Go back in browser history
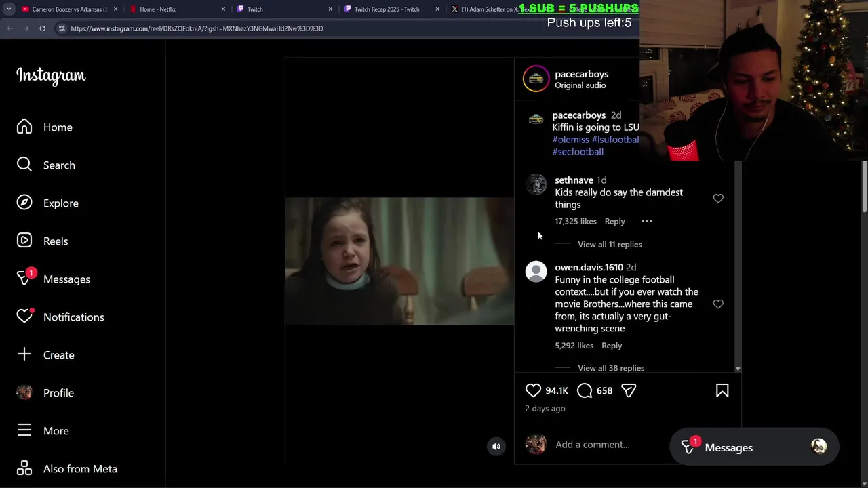Screen dimensions: 868x488 pyautogui.click(x=10, y=28)
